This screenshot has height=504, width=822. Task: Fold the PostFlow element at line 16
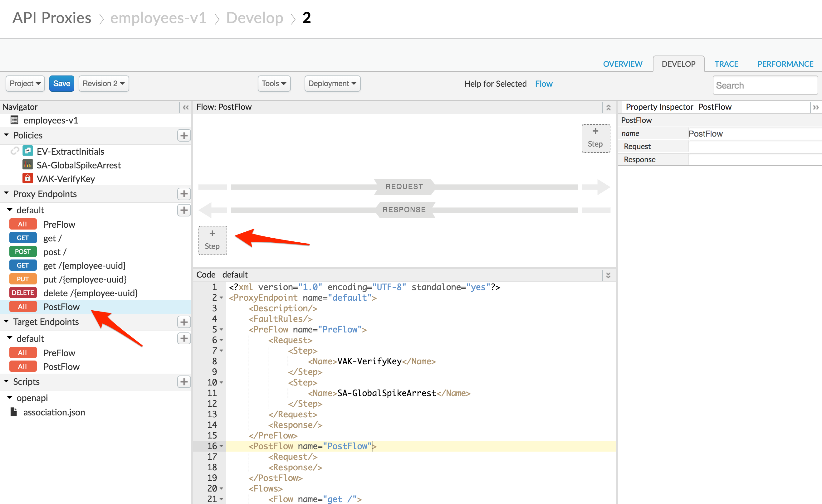point(222,446)
